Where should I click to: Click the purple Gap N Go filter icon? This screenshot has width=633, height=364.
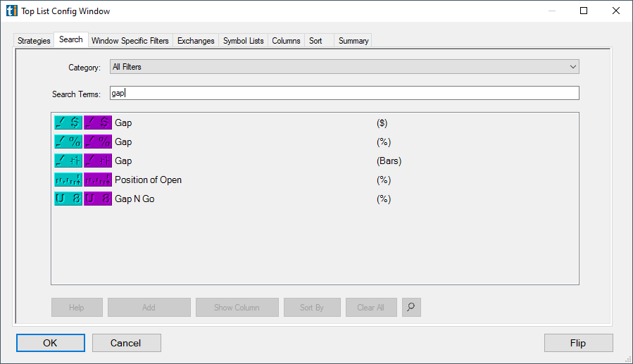coord(98,199)
